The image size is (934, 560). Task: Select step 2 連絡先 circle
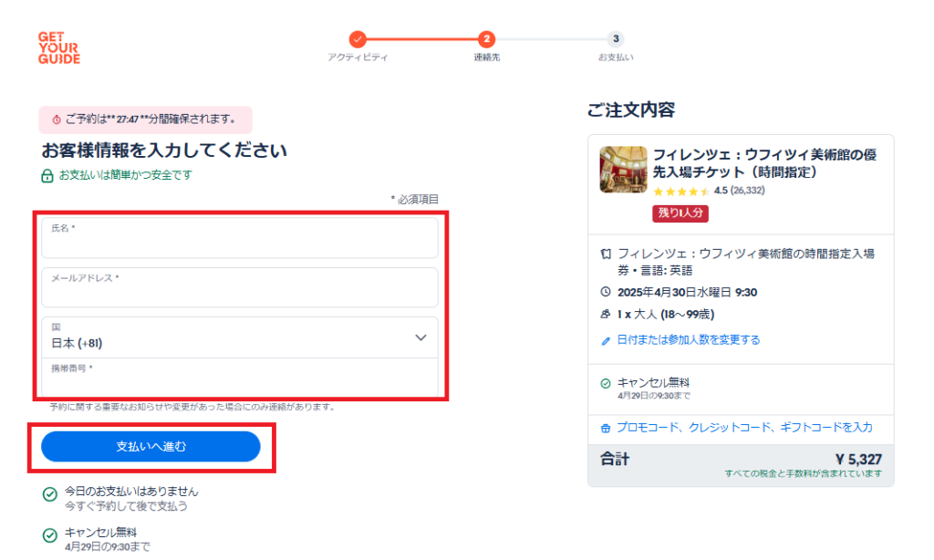pyautogui.click(x=487, y=39)
